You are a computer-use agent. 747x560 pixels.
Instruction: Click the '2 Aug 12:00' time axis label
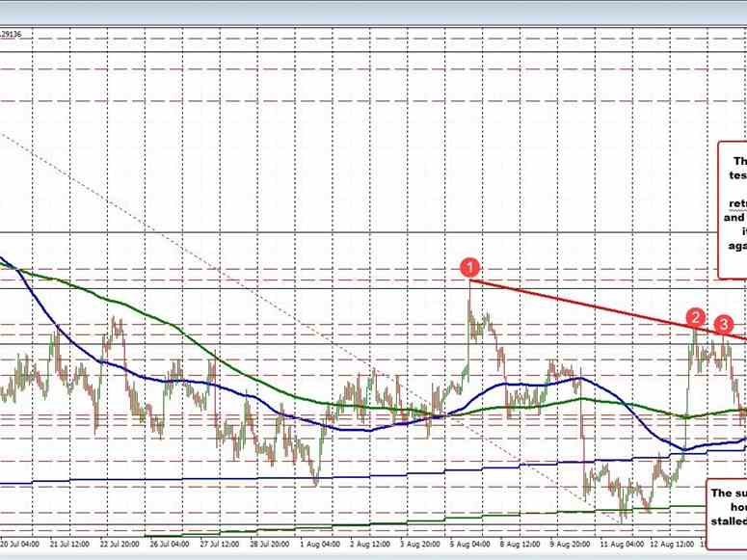tap(370, 544)
